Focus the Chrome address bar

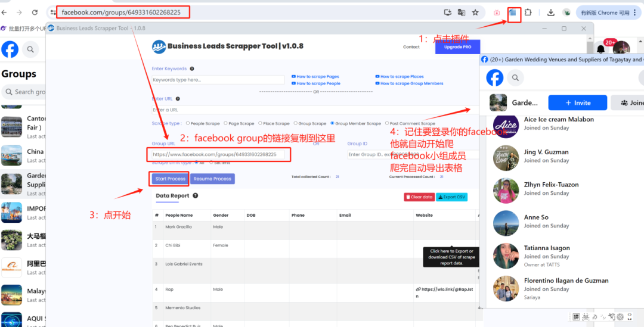pyautogui.click(x=246, y=13)
